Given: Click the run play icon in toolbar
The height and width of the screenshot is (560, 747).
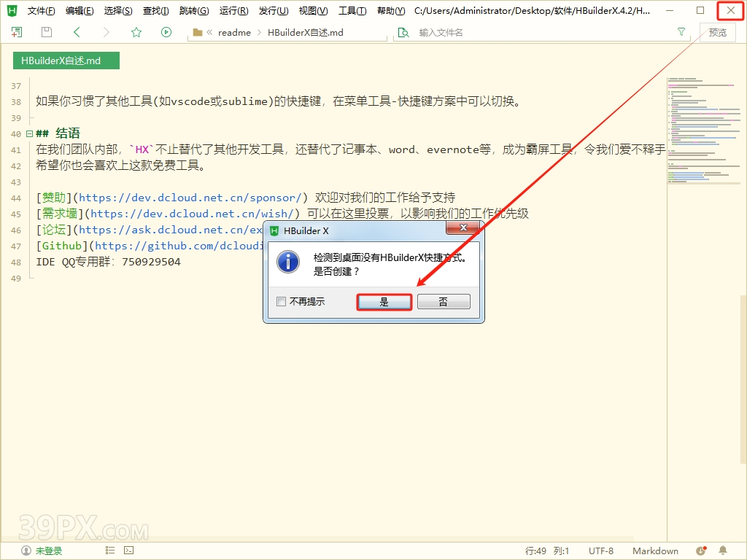Looking at the screenshot, I should pos(166,32).
